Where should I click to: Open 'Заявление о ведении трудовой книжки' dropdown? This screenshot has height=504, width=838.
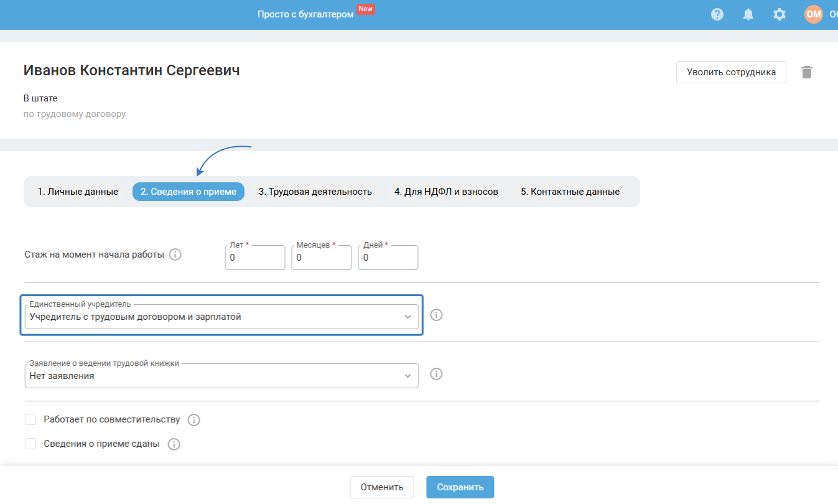(221, 376)
